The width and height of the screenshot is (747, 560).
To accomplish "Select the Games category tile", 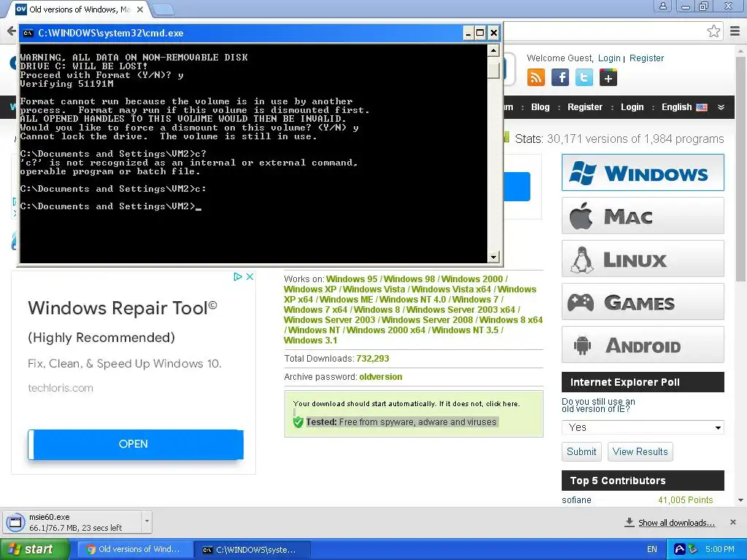I will 643,302.
